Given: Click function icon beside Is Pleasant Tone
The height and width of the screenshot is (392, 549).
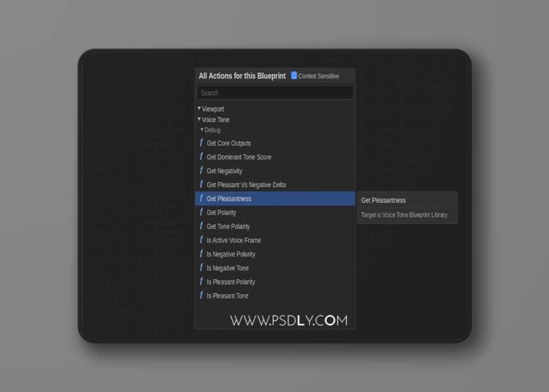Looking at the screenshot, I should click(201, 295).
